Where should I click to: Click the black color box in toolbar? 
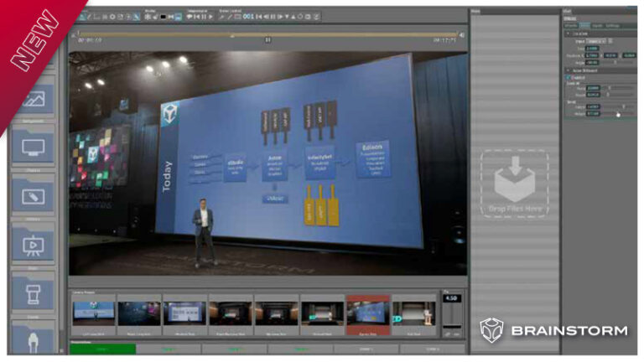[x=163, y=17]
